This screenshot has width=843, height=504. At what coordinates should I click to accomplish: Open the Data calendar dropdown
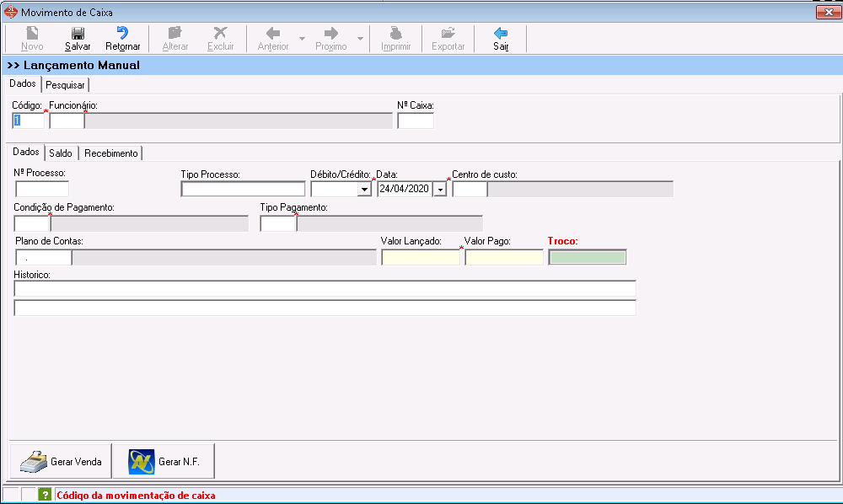[x=440, y=189]
